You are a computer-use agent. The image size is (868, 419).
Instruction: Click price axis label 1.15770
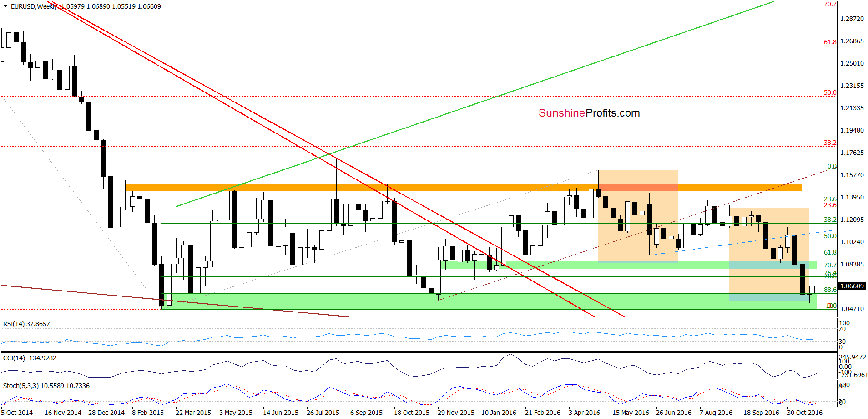tap(852, 175)
